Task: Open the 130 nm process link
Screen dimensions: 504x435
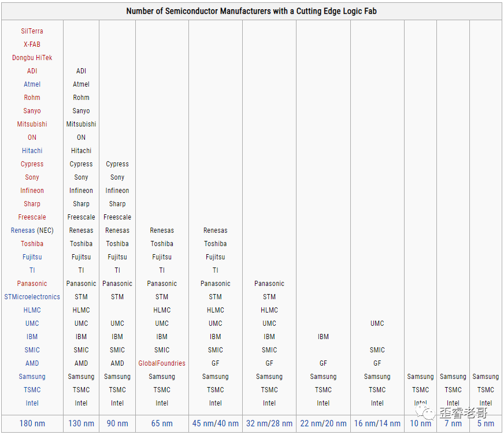Action: 81,423
